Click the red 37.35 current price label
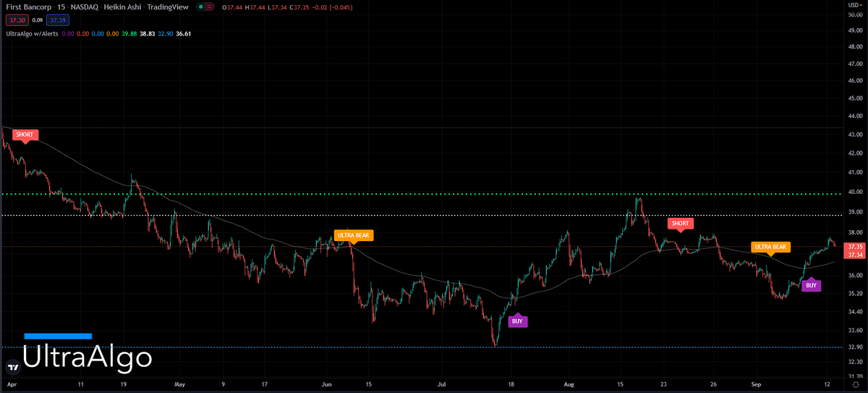Viewport: 868px width, 393px height. click(854, 246)
